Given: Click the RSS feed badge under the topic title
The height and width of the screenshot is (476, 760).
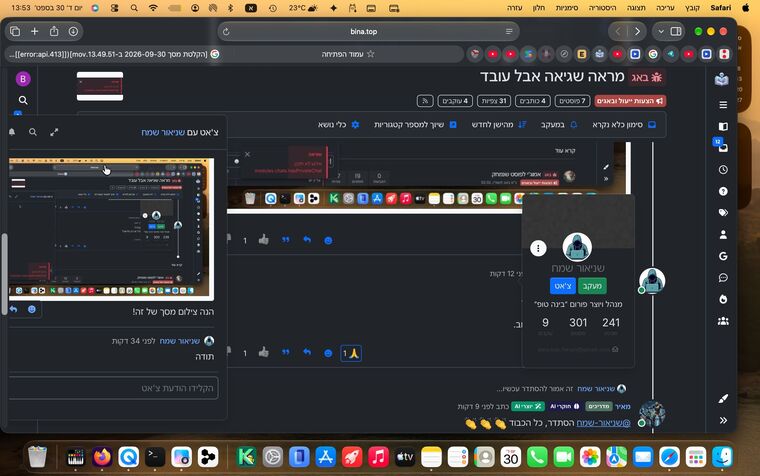Looking at the screenshot, I should (x=425, y=101).
